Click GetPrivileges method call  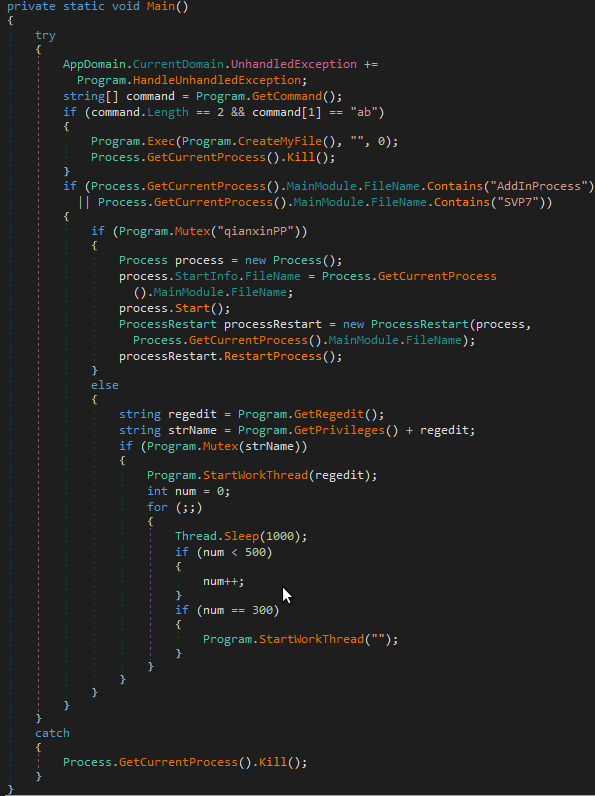pos(339,430)
